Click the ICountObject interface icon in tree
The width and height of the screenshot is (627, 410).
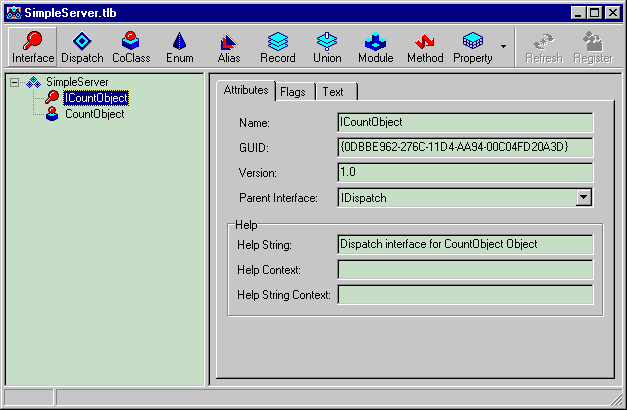52,98
